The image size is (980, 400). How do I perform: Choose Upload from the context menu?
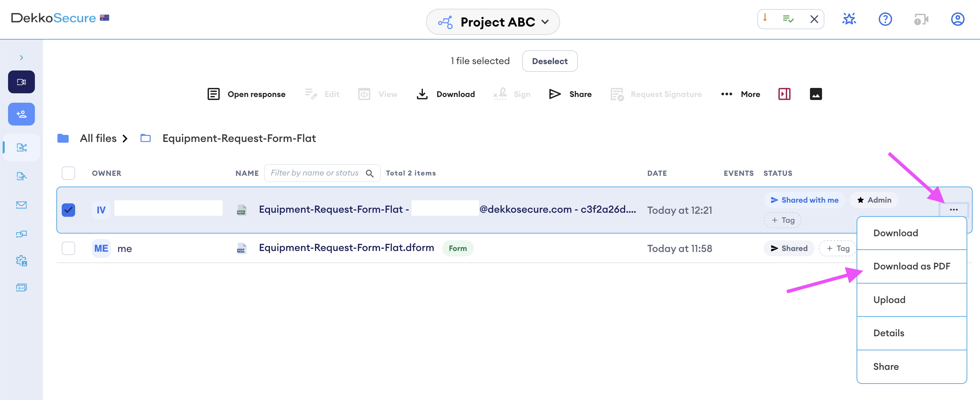tap(912, 300)
